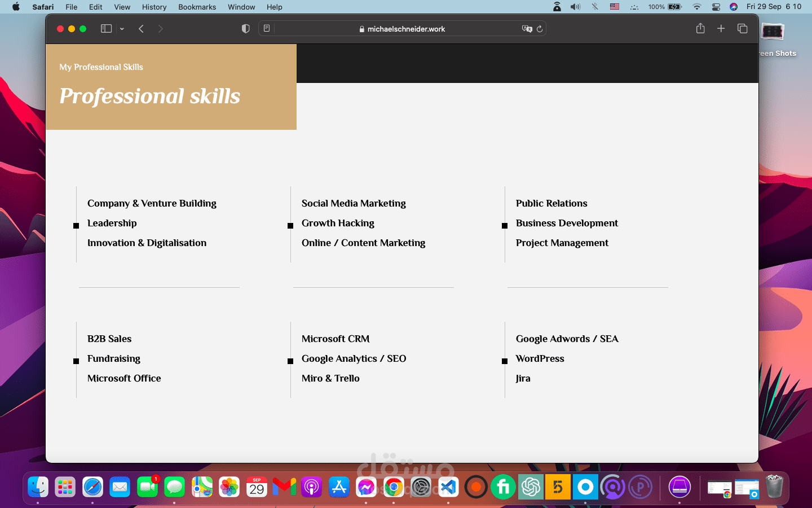Adjust the volume from menu bar
This screenshot has width=812, height=508.
pyautogui.click(x=575, y=7)
